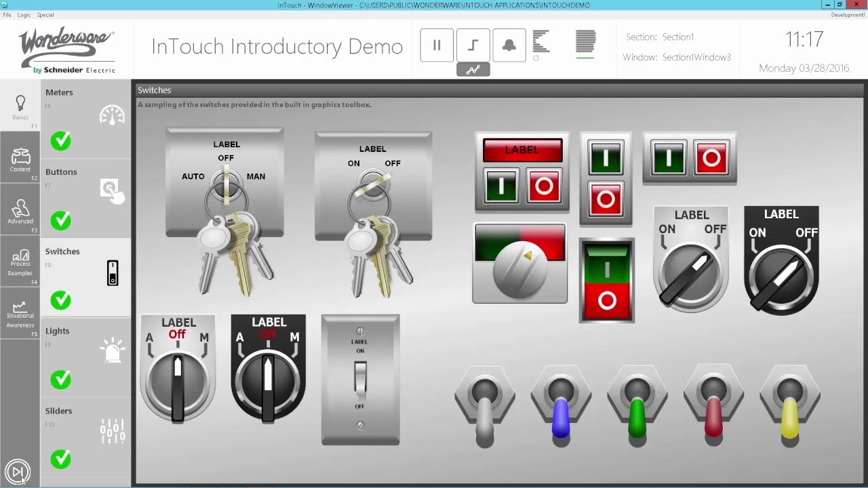Image resolution: width=868 pixels, height=488 pixels.
Task: Open the Basics lightbulb section
Action: point(20,104)
